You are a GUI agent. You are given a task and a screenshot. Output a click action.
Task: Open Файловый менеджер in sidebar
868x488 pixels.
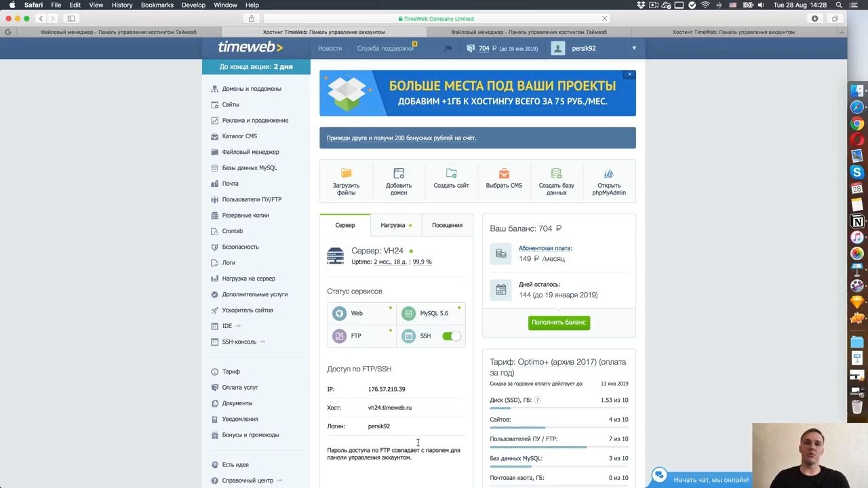[x=250, y=152]
